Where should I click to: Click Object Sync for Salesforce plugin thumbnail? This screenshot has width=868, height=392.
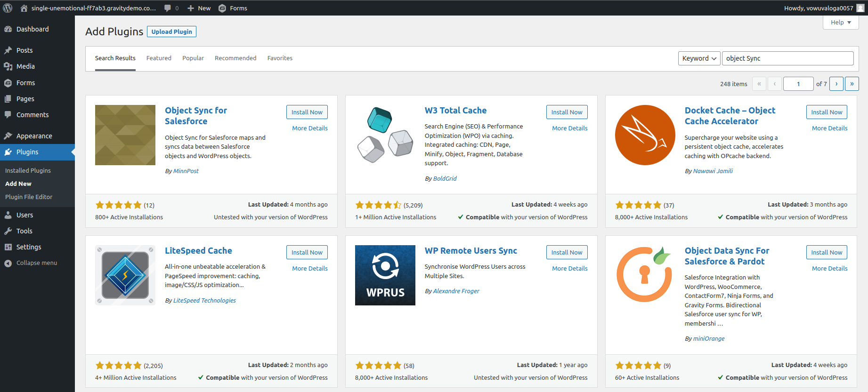pyautogui.click(x=125, y=135)
